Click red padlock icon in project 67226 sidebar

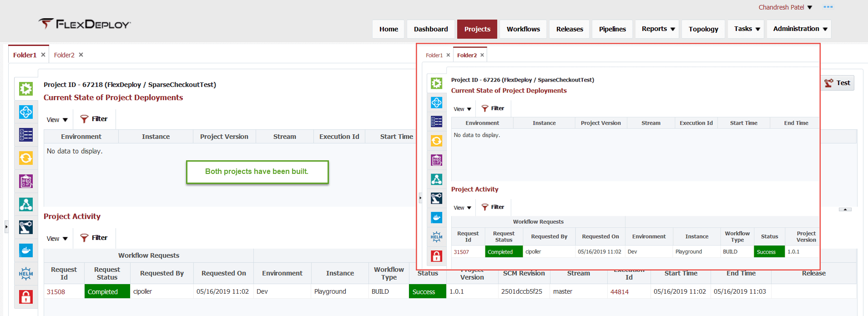[x=437, y=256]
